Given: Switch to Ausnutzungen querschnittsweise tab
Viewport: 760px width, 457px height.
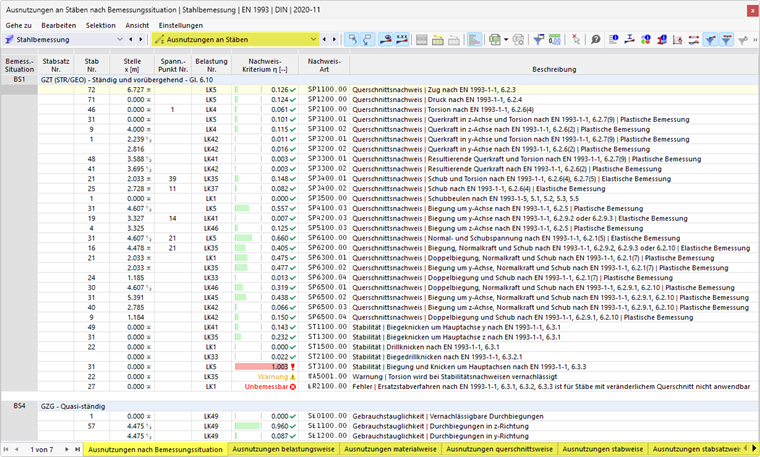Looking at the screenshot, I should (x=500, y=449).
